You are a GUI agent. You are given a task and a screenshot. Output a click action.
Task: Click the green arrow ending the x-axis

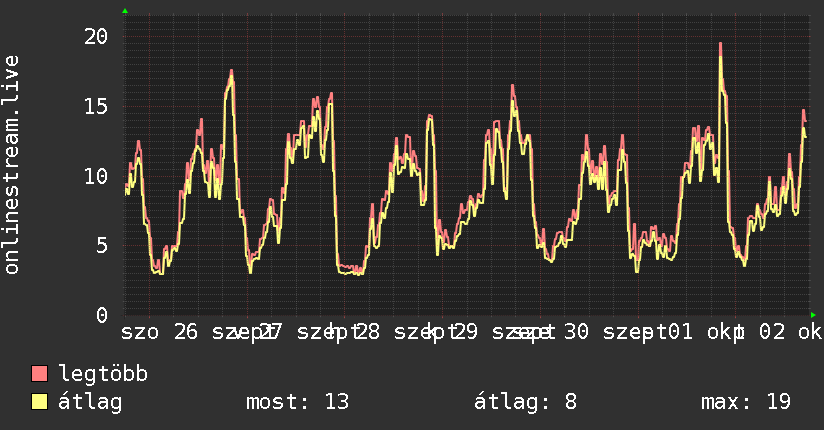[x=813, y=315]
